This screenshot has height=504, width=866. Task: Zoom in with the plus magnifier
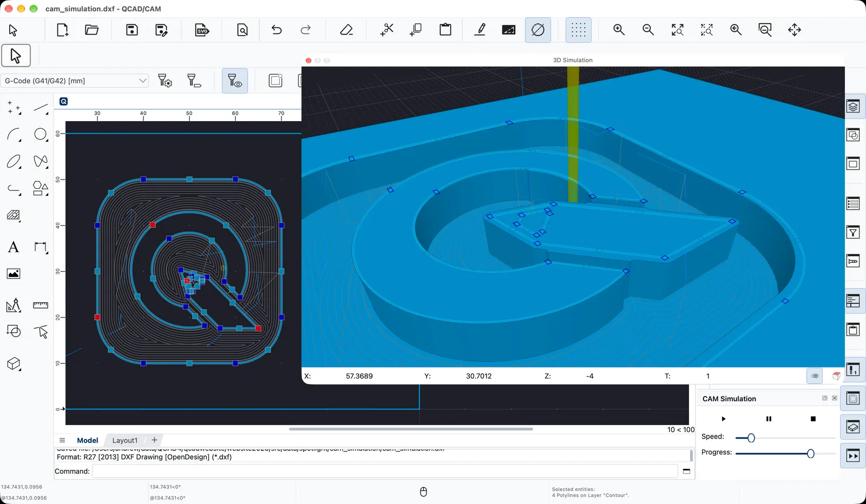tap(619, 30)
